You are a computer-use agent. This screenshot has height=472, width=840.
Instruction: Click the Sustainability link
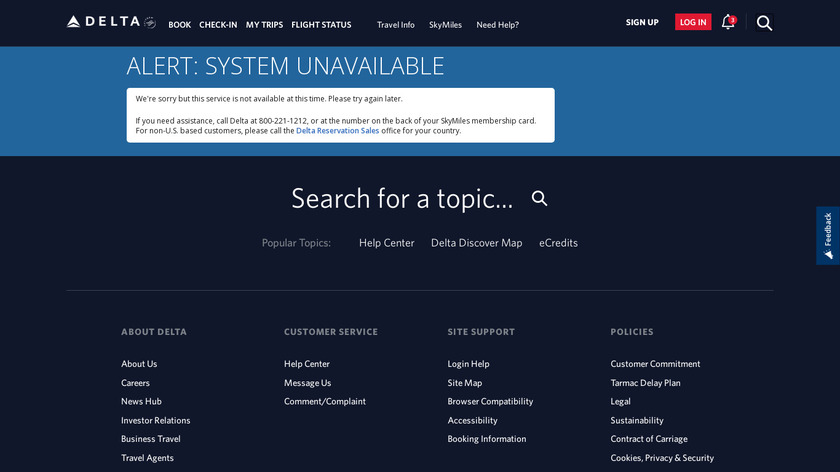coord(637,421)
